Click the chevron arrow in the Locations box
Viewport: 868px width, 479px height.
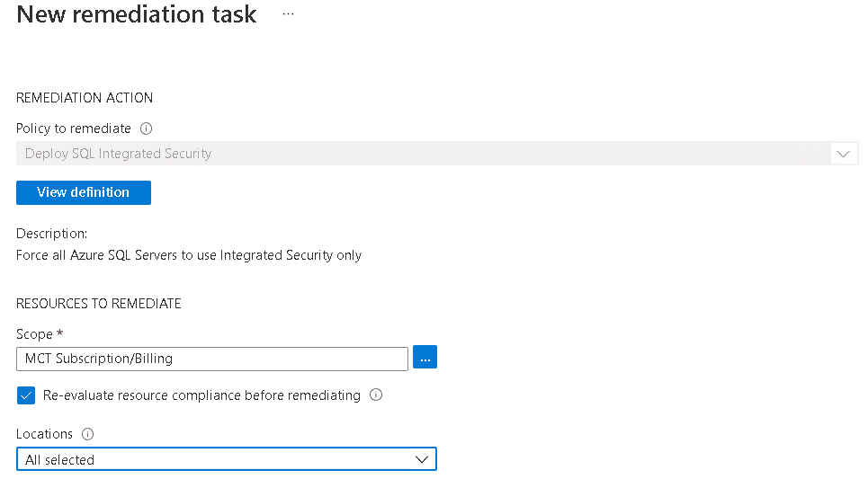point(421,459)
